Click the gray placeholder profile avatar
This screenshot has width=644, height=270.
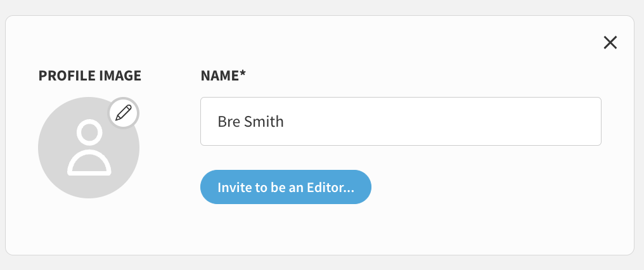pyautogui.click(x=89, y=148)
